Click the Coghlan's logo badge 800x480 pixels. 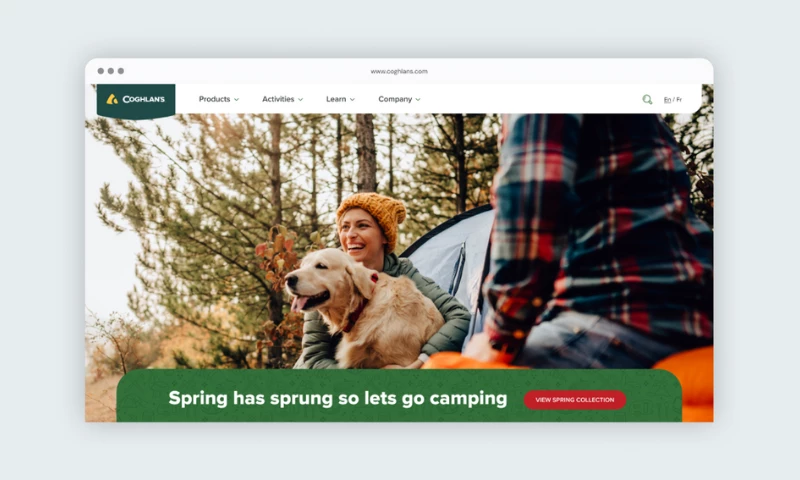pos(136,101)
